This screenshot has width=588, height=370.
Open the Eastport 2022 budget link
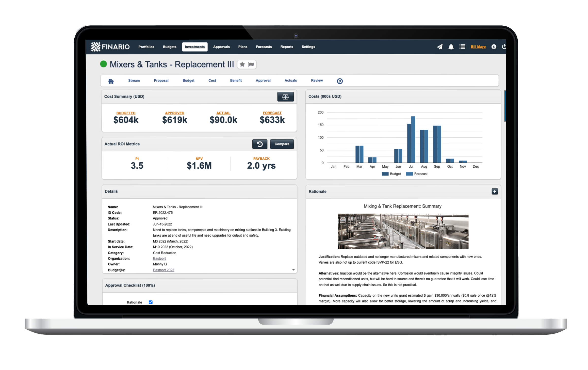point(164,270)
